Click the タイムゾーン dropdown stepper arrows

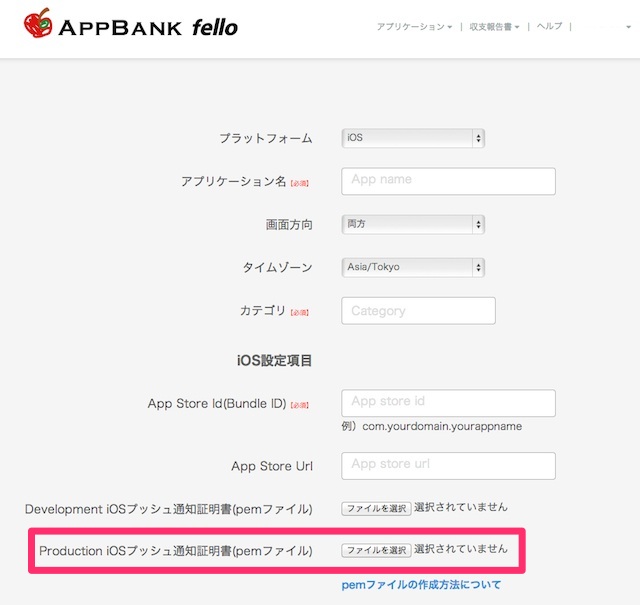tap(479, 267)
